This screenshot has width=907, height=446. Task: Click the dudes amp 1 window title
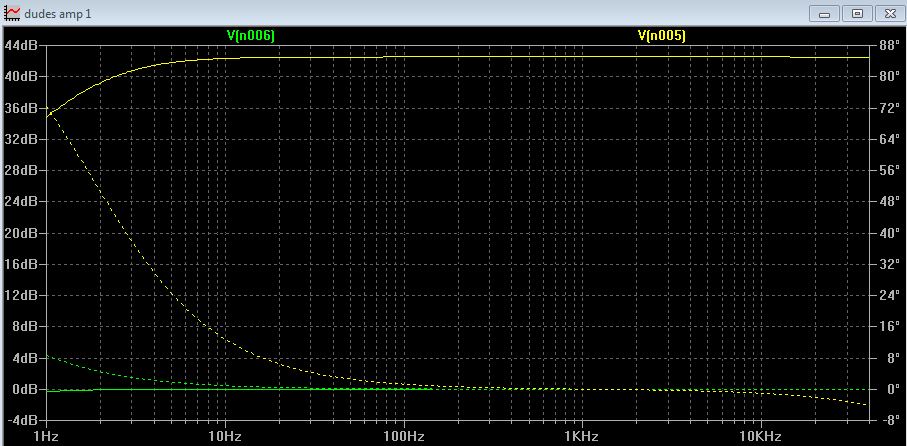coord(58,13)
